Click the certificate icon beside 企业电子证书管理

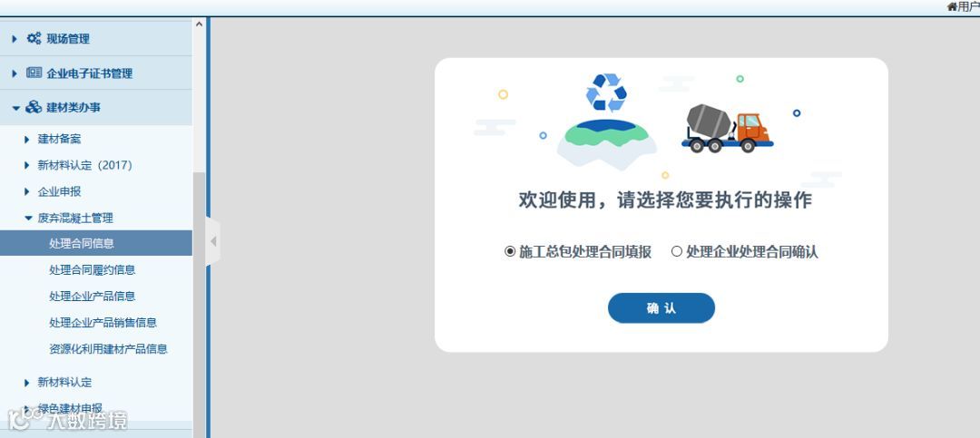(34, 73)
